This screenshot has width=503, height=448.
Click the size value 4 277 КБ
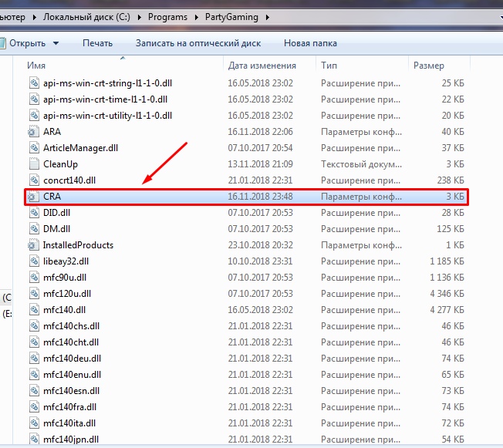point(447,310)
